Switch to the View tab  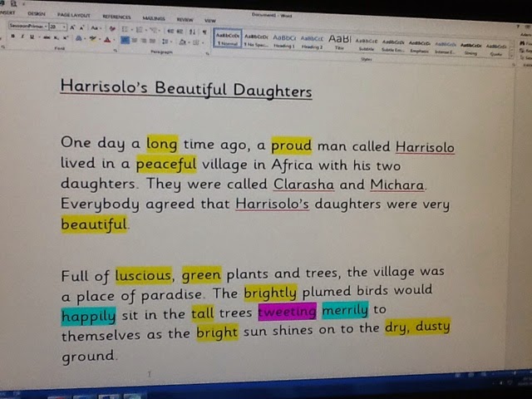pos(210,21)
